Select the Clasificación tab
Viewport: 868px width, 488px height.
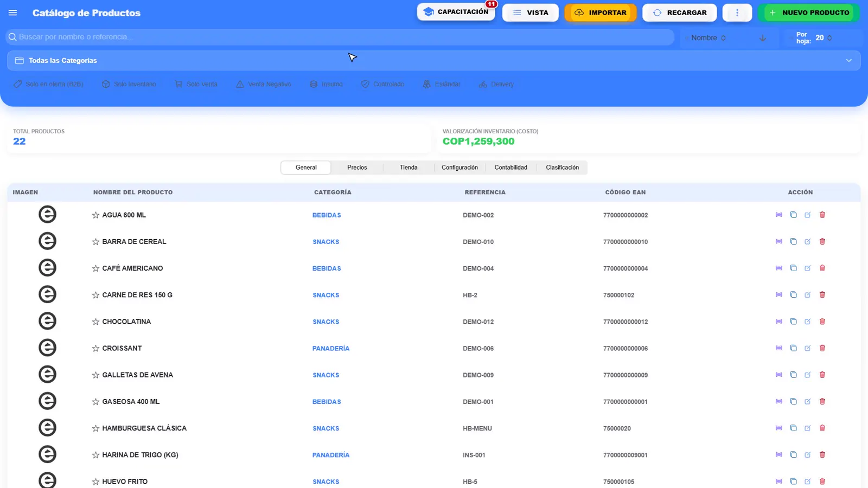(x=562, y=168)
